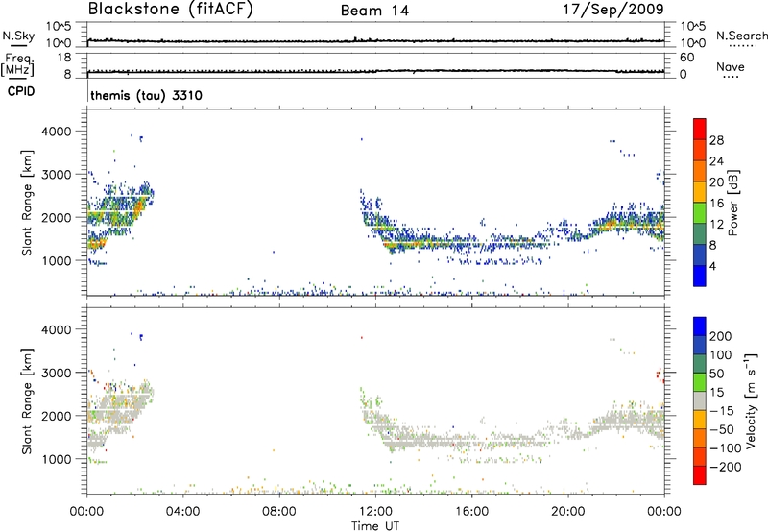768x532 pixels.
Task: Click the '1000' tick on the velocity panel
Action: pyautogui.click(x=56, y=459)
